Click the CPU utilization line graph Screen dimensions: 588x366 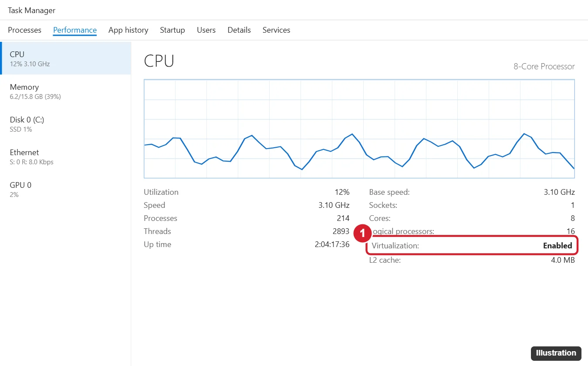(x=359, y=129)
